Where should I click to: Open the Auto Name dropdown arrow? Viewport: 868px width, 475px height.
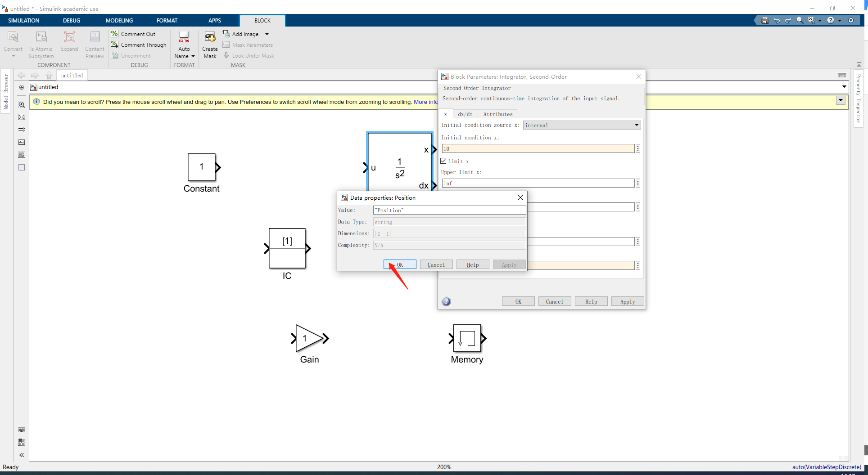click(x=193, y=56)
